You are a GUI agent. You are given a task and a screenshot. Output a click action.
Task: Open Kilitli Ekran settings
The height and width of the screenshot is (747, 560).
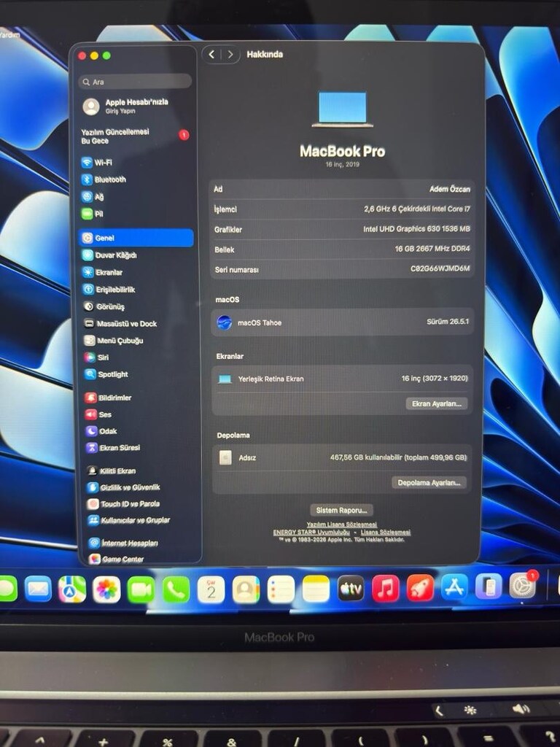tap(112, 471)
